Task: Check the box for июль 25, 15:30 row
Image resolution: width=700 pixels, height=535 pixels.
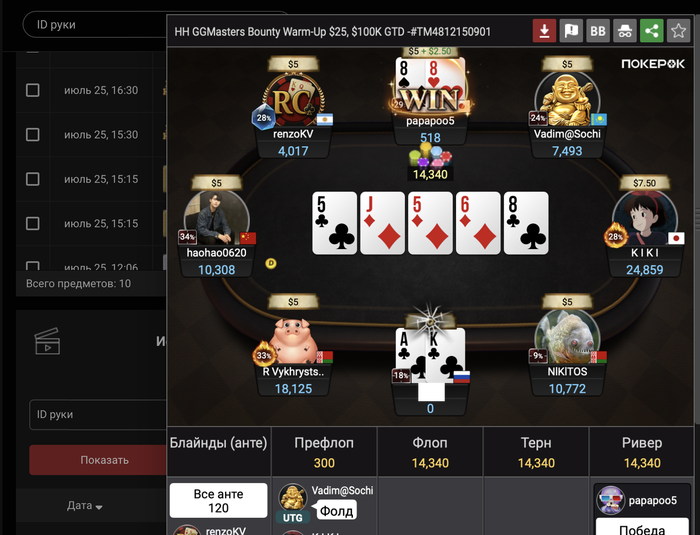Action: (x=33, y=134)
